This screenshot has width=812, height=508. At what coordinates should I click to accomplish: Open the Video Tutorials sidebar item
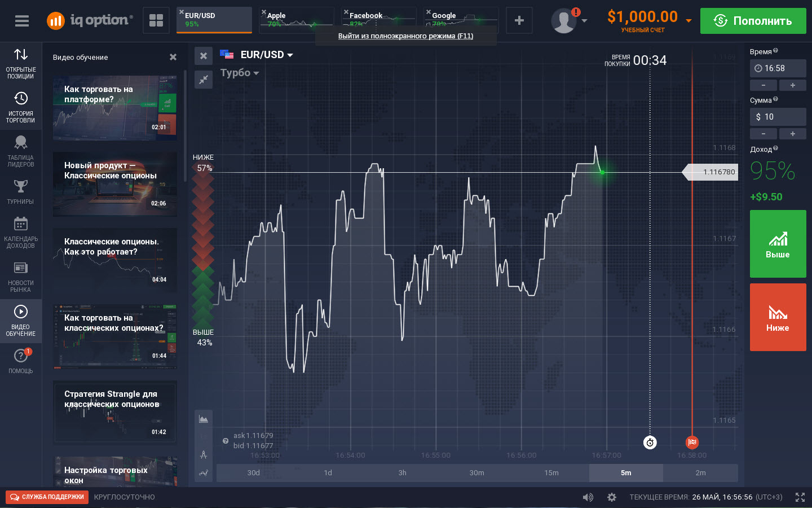pyautogui.click(x=21, y=321)
